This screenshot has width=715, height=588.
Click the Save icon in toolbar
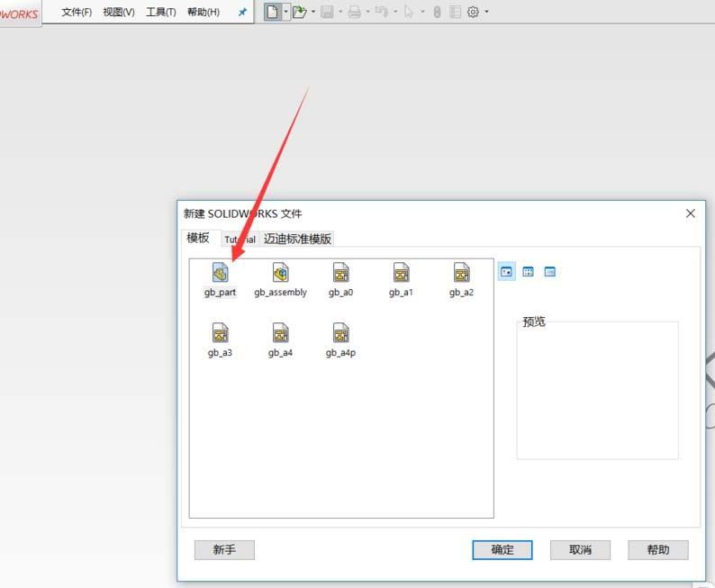[x=327, y=12]
